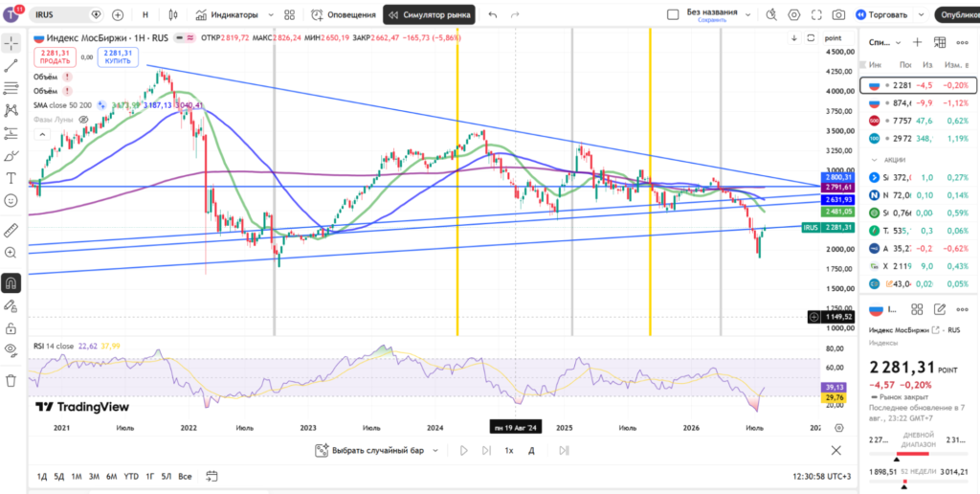Activate the zoom-in tool
This screenshot has width=980, height=494.
pos(11,253)
